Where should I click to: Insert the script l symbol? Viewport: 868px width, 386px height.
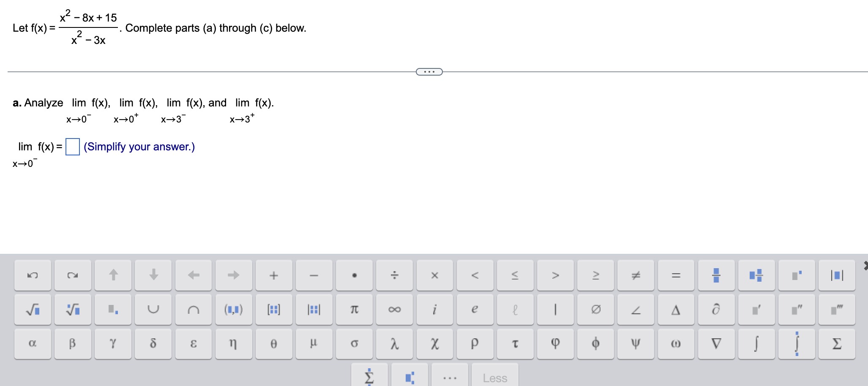515,310
